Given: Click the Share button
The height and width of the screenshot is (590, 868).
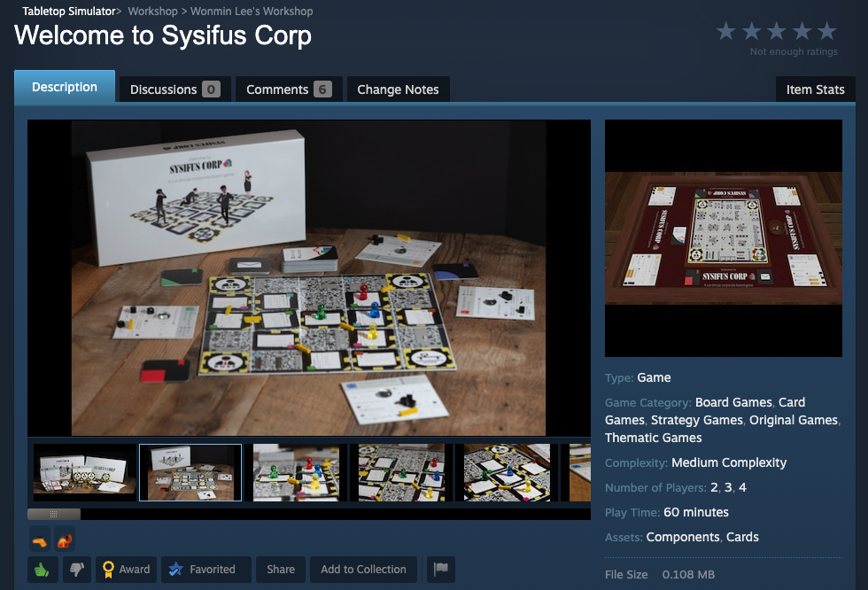Looking at the screenshot, I should coord(281,570).
